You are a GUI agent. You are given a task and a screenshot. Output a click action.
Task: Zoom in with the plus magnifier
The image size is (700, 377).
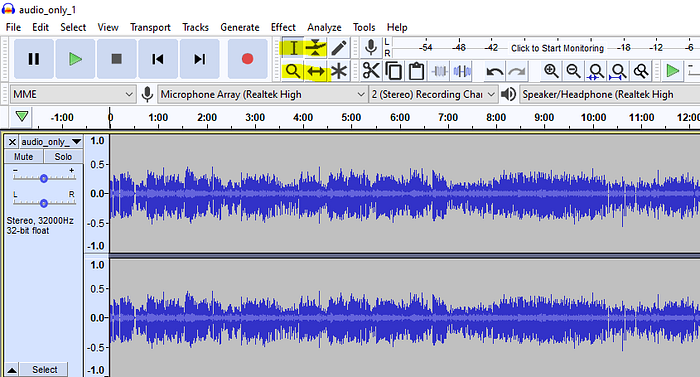[551, 71]
